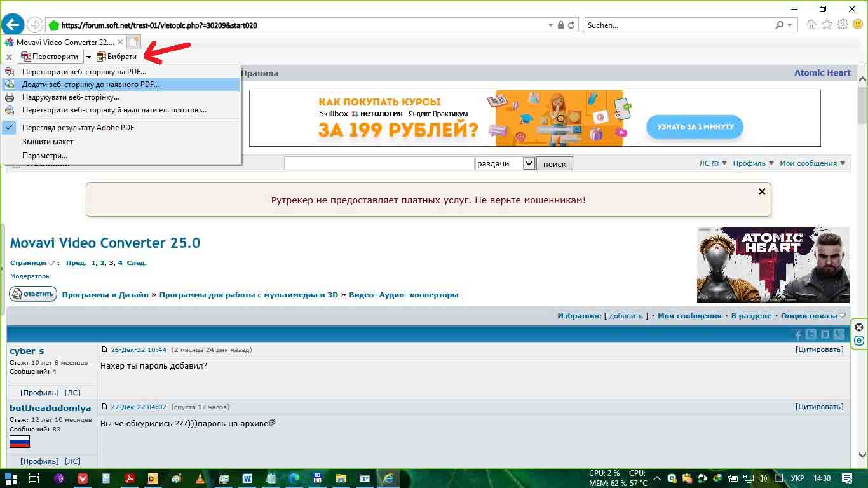Choose Перетворити веб-сторінку на PDF
Image resolution: width=868 pixels, height=488 pixels.
click(121, 72)
